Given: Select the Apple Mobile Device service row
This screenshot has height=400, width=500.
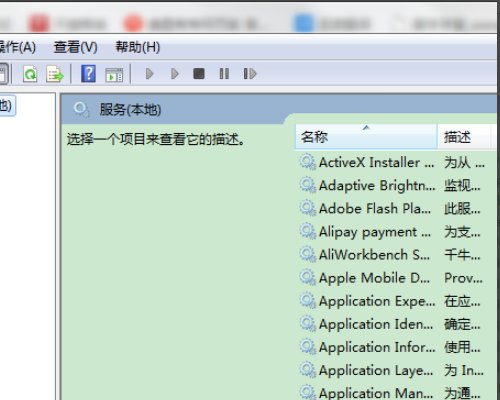Looking at the screenshot, I should [x=392, y=278].
